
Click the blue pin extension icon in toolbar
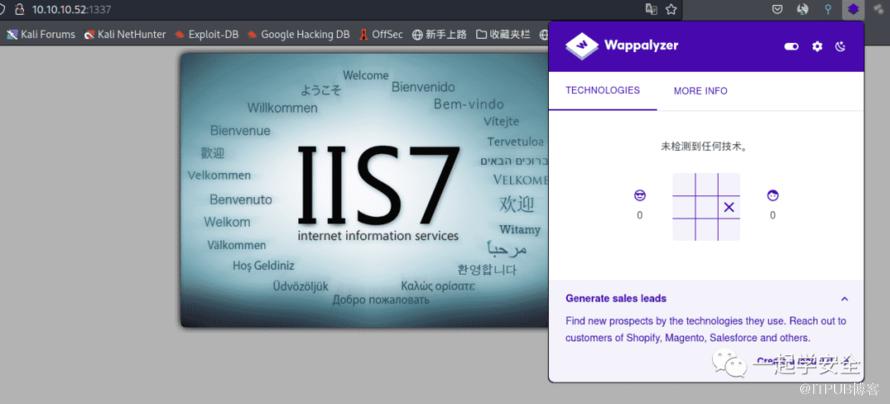pyautogui.click(x=828, y=9)
